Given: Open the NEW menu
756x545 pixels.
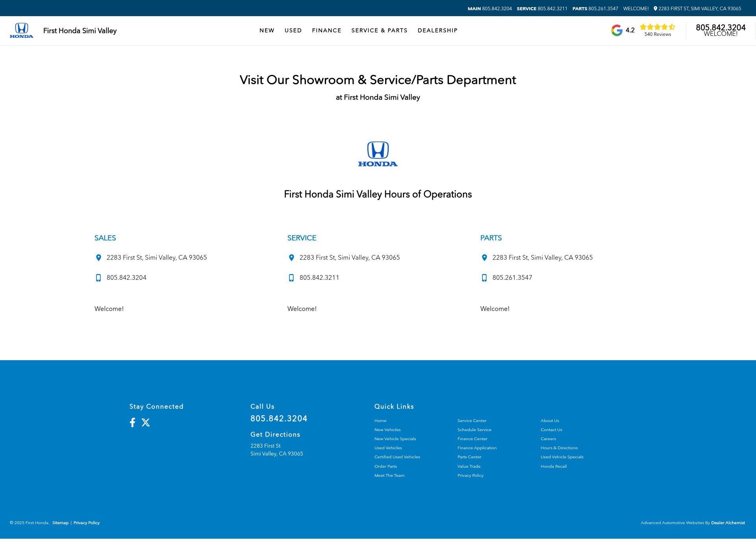Looking at the screenshot, I should point(267,30).
